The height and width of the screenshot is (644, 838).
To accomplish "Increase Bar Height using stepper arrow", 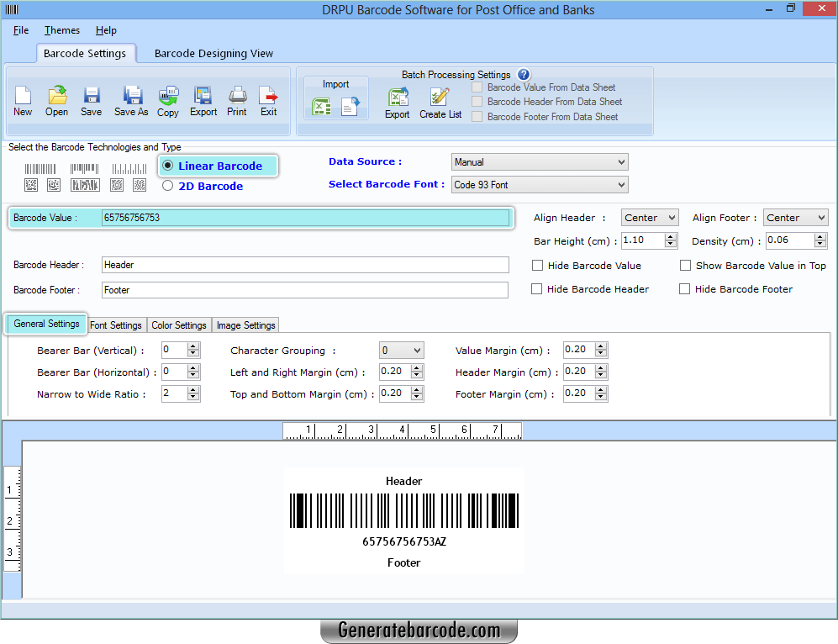I will click(x=670, y=236).
